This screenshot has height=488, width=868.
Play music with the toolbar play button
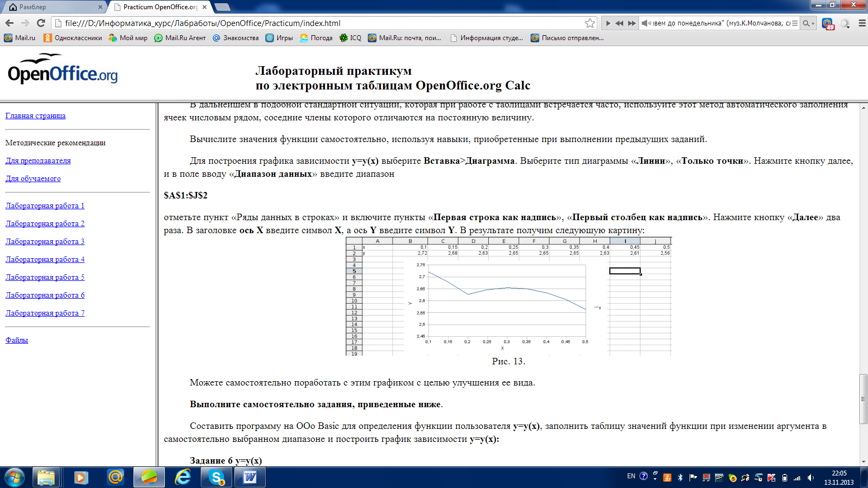click(608, 23)
